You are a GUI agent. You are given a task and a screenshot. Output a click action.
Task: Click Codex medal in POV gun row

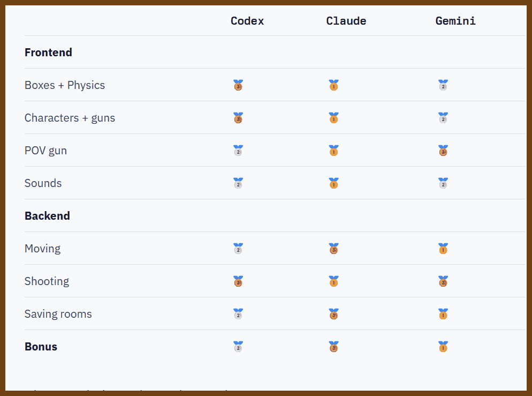click(238, 151)
